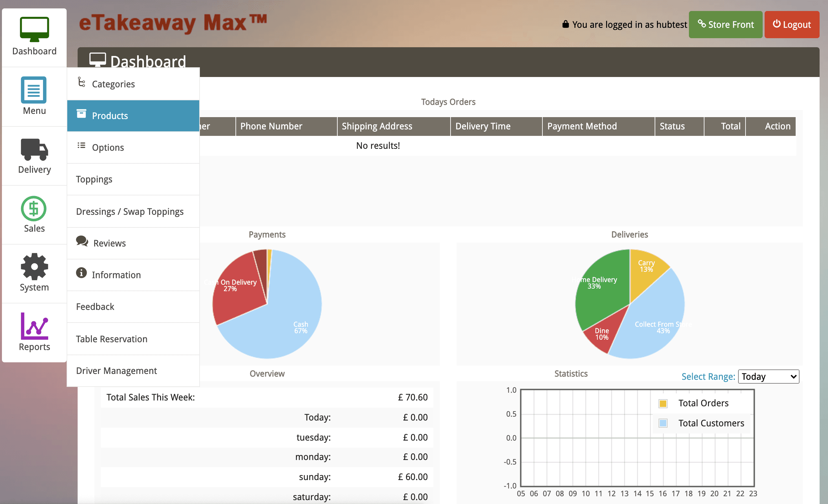Open System settings via the gear icon
The width and height of the screenshot is (828, 504).
(x=34, y=267)
